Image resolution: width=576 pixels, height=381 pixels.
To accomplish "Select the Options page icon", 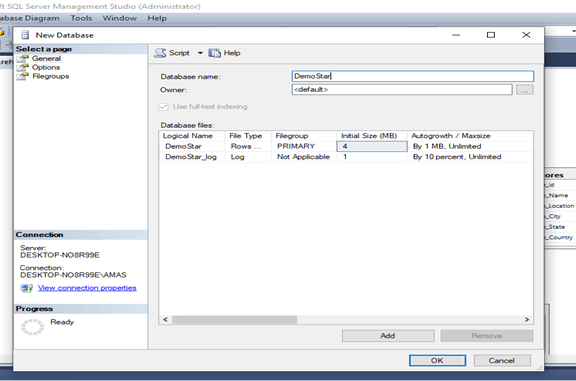I will click(23, 67).
